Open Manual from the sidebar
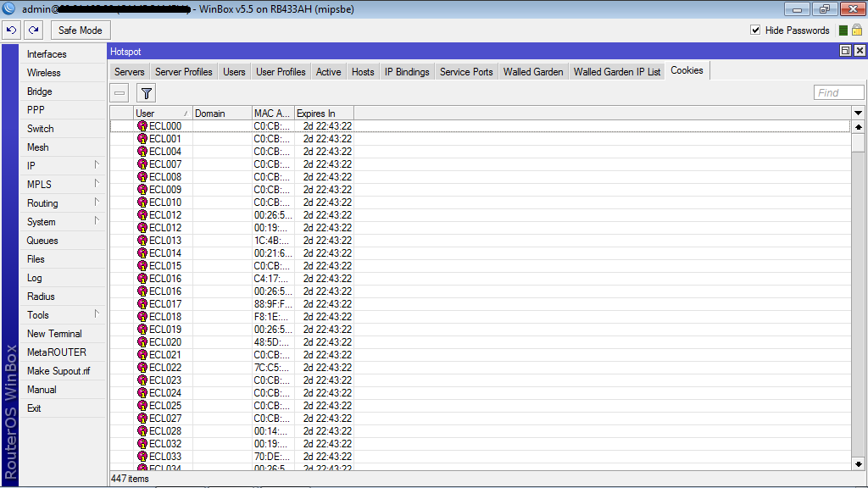 pyautogui.click(x=63, y=390)
